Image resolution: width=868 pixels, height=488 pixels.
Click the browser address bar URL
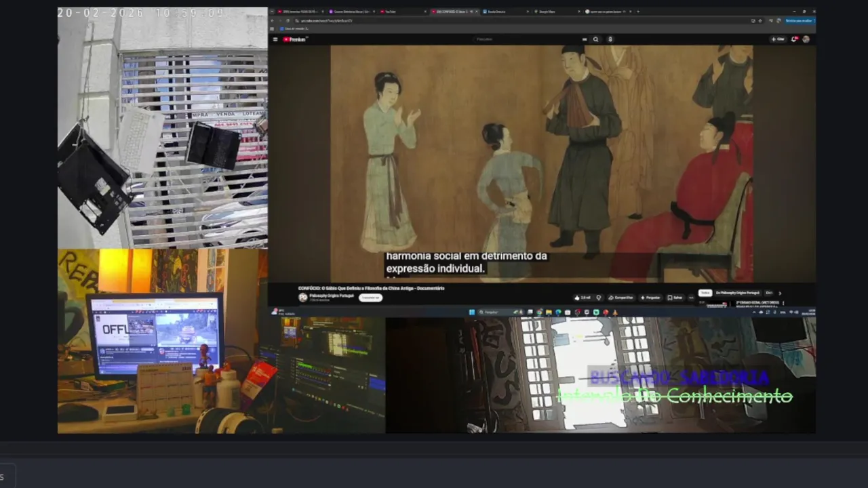click(325, 20)
